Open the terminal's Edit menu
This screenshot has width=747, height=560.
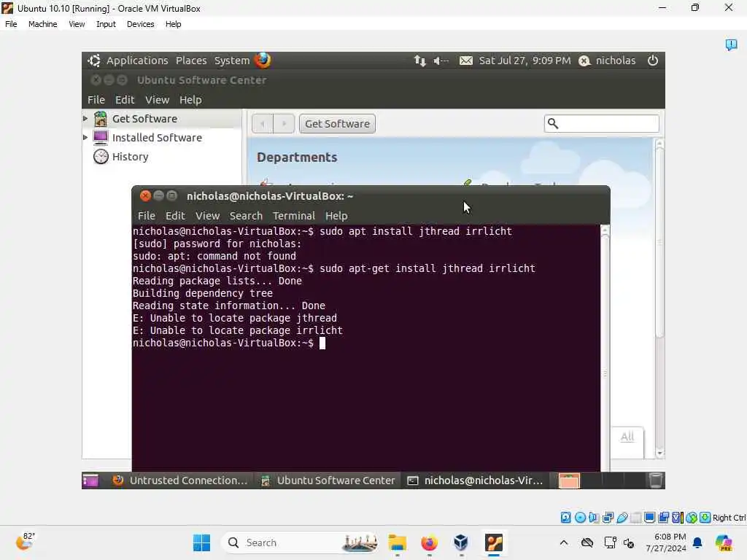tap(175, 216)
